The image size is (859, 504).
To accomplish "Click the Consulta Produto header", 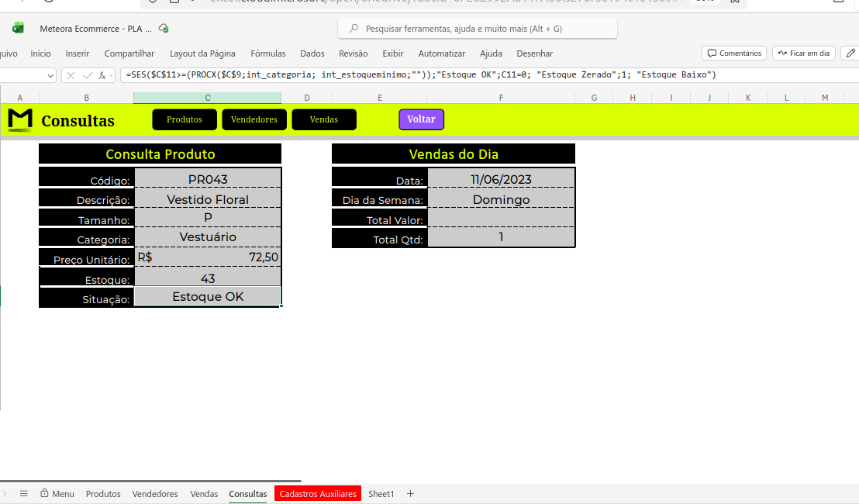I will coord(160,154).
